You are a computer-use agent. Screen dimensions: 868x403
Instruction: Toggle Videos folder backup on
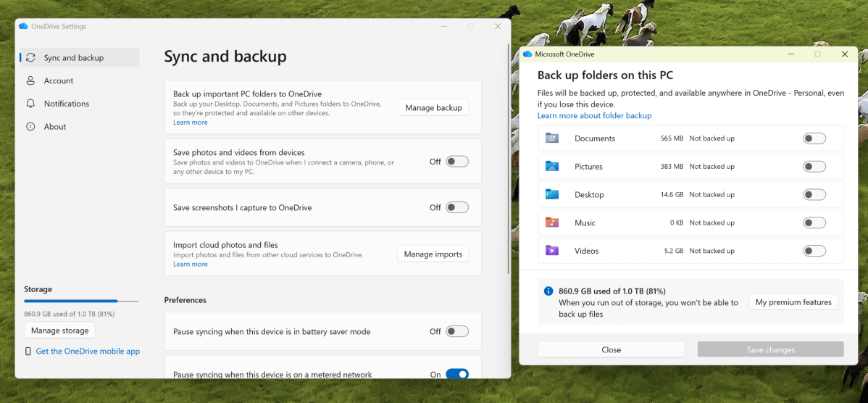pos(814,251)
